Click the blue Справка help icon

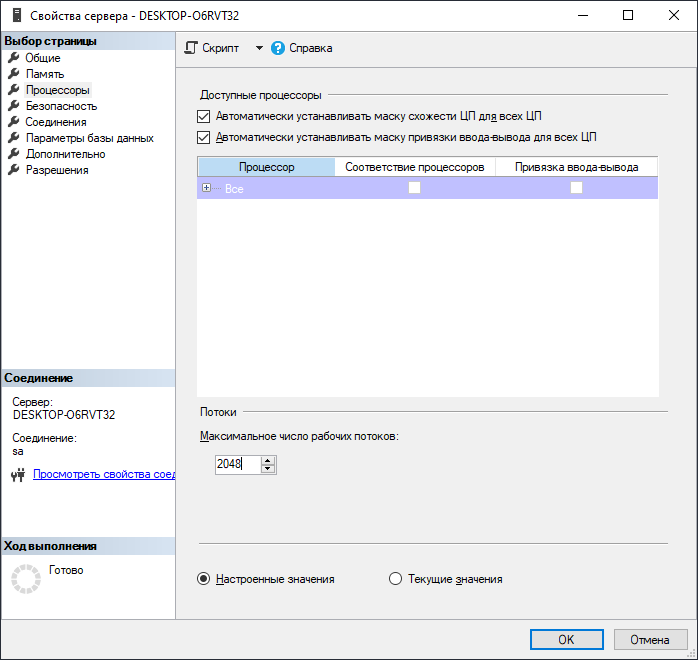click(278, 48)
